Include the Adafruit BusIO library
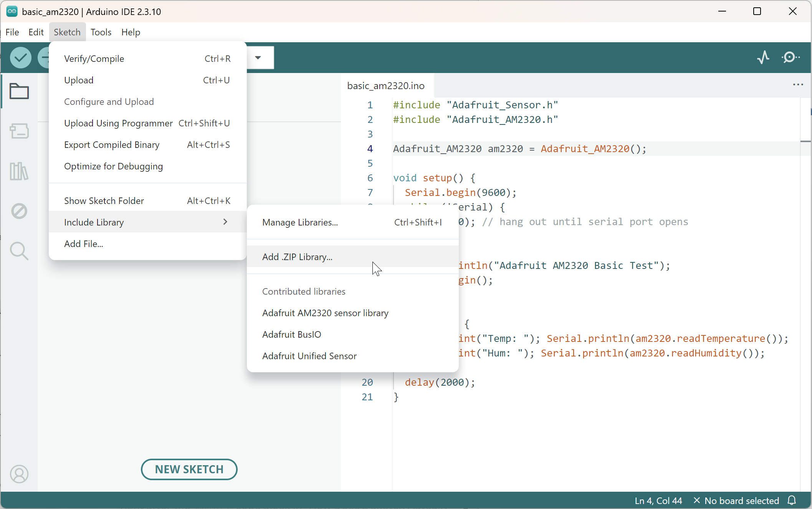Screen dimensions: 812x509 (x=353, y=335)
